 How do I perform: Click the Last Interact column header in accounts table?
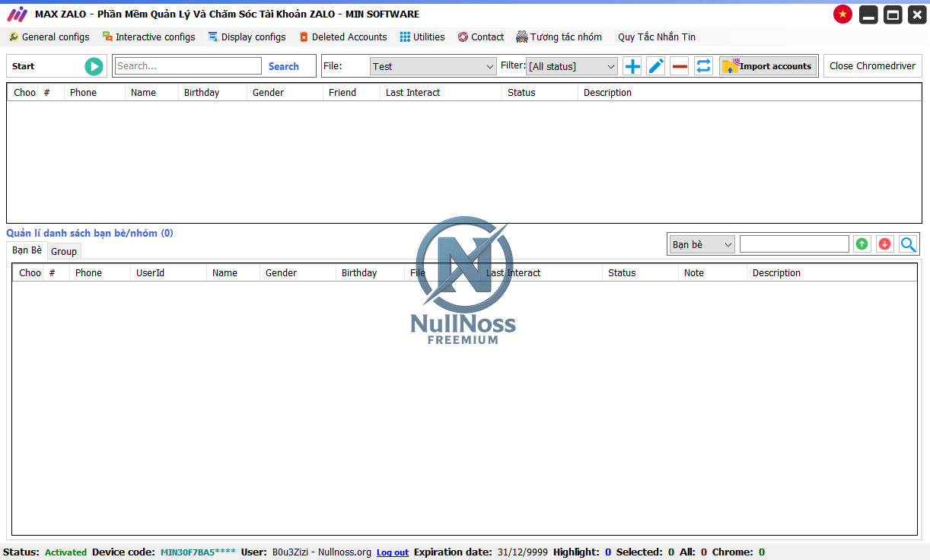coord(413,92)
